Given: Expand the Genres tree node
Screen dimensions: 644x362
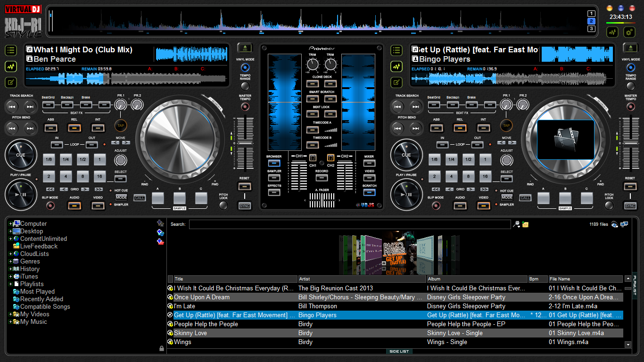Looking at the screenshot, I should pos(10,262).
